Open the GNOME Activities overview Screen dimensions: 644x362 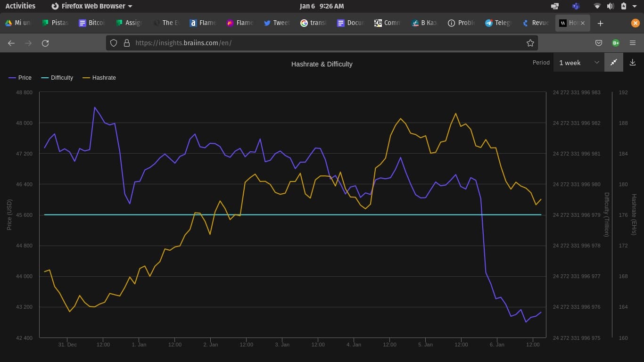tap(20, 6)
